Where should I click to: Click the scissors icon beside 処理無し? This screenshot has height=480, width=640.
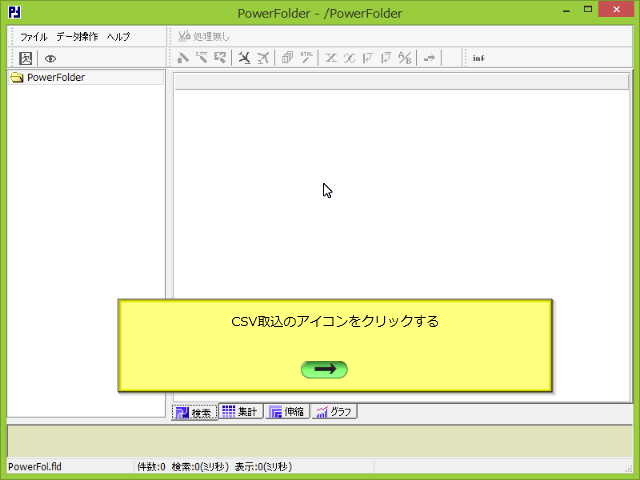tap(184, 36)
